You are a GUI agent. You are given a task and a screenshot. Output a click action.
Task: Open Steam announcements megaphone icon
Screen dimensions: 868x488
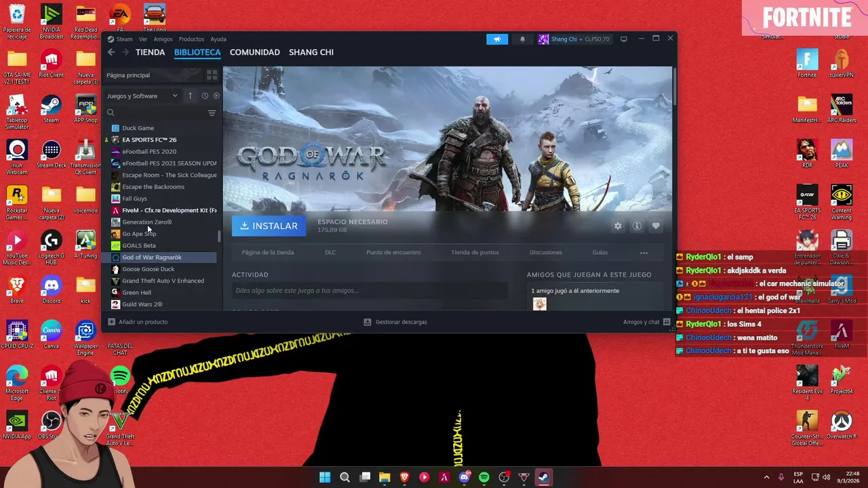point(497,39)
